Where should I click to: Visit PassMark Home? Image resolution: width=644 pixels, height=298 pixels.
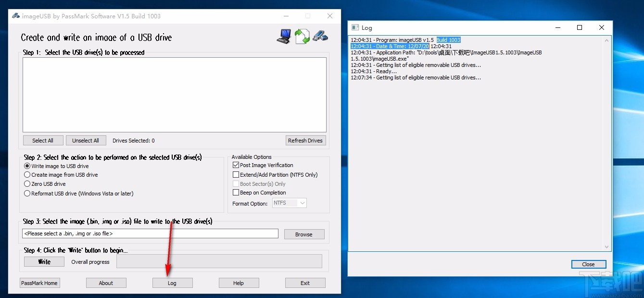pyautogui.click(x=39, y=283)
